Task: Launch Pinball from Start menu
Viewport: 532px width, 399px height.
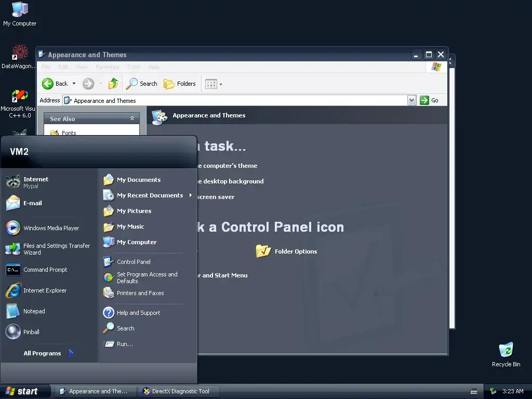Action: (x=49, y=332)
